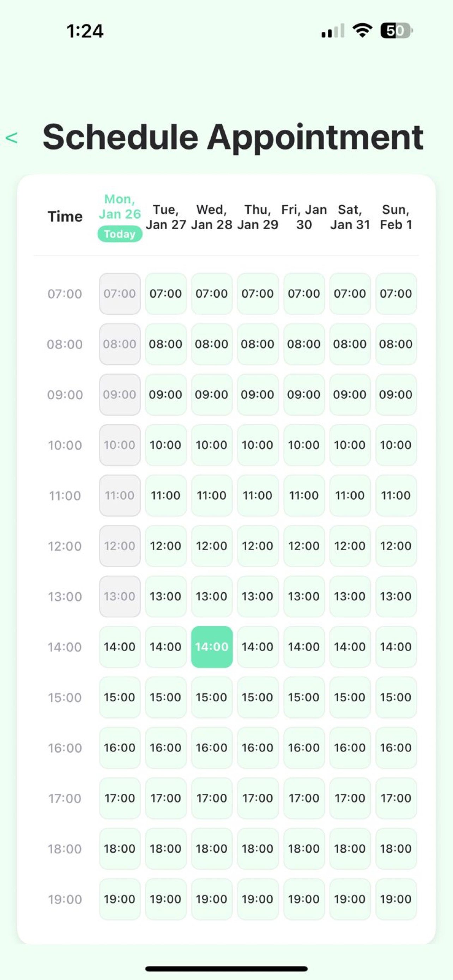Viewport: 453px width, 980px height.
Task: Book the 18:00 slot on Wed Jan 28
Action: pos(212,848)
